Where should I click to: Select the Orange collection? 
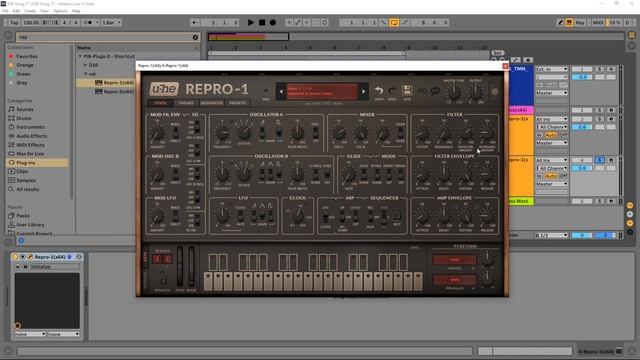pyautogui.click(x=24, y=65)
